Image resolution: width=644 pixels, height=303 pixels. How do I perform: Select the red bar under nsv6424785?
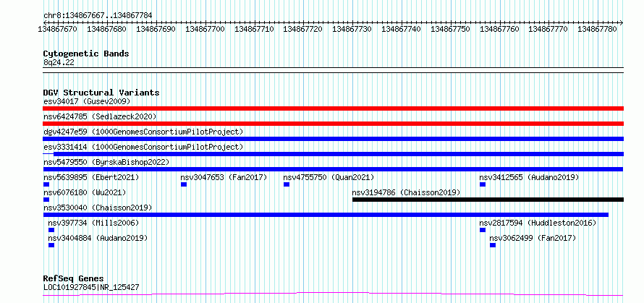tap(333, 124)
